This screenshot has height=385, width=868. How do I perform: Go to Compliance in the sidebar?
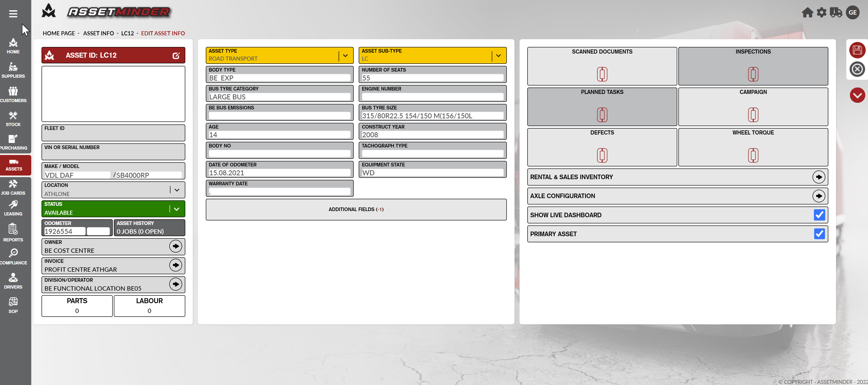coord(13,256)
